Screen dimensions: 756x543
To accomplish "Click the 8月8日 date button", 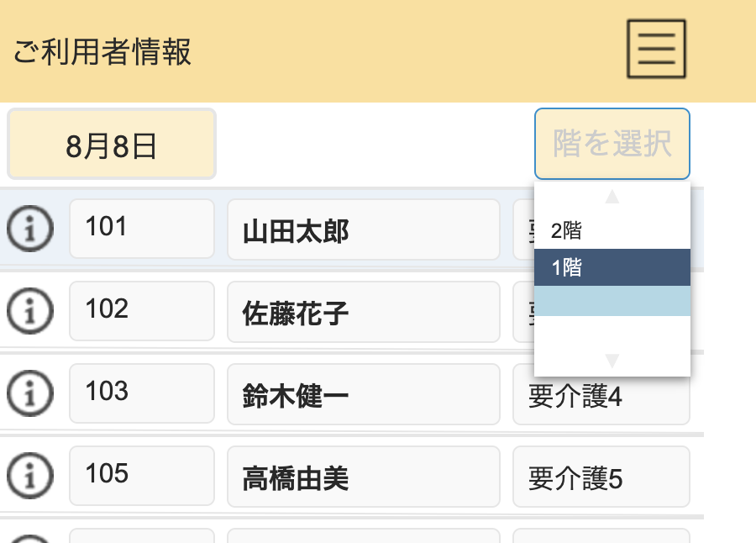I will click(112, 145).
